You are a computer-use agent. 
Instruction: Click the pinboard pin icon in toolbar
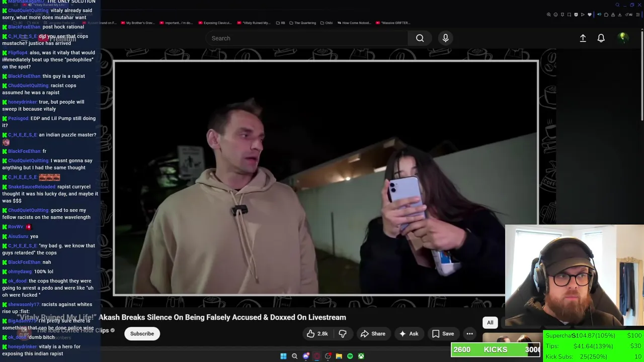pos(562,15)
